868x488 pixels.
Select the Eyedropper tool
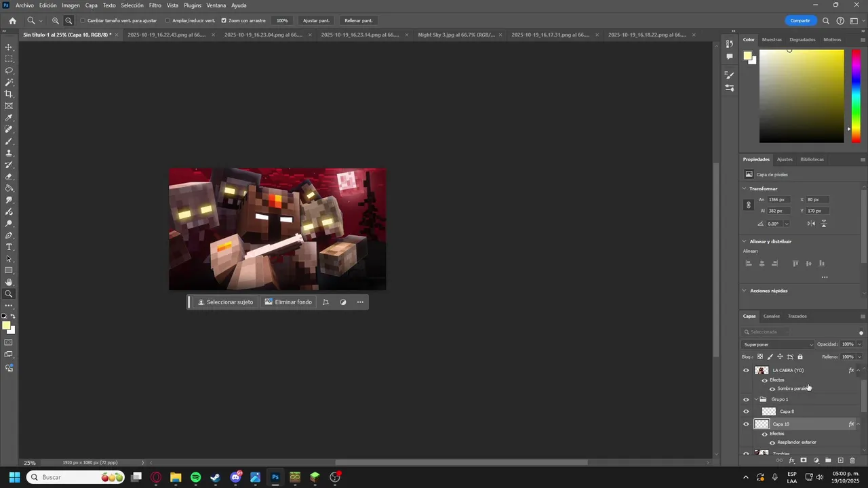[9, 118]
